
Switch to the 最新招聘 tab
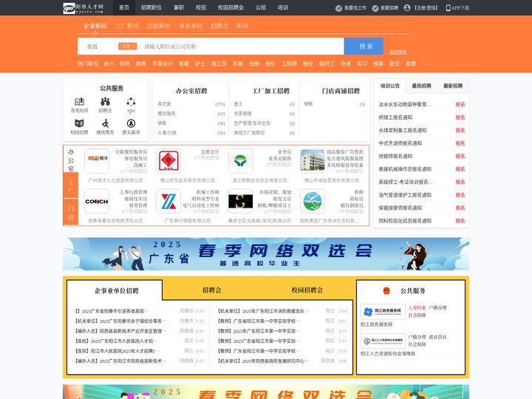coord(453,86)
